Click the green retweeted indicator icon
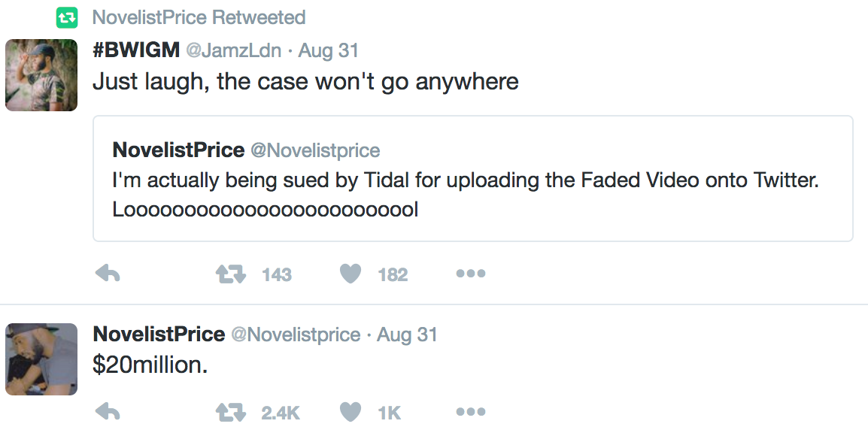The height and width of the screenshot is (439, 868). [67, 18]
